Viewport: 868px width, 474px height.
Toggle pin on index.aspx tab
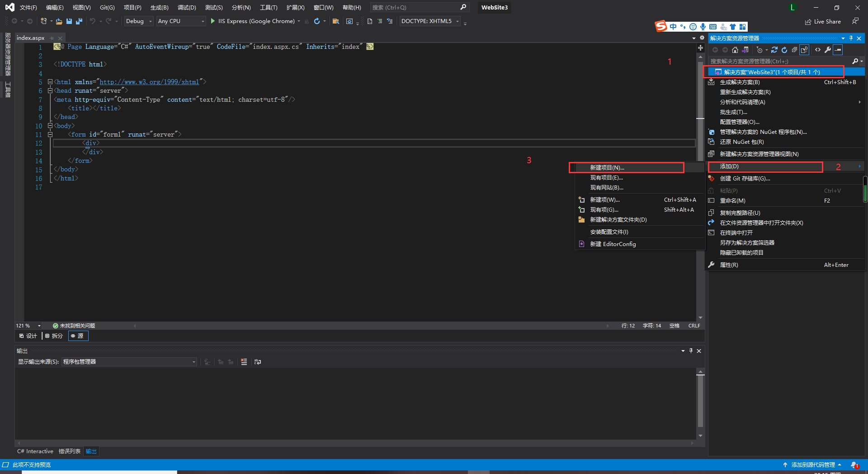(x=52, y=38)
